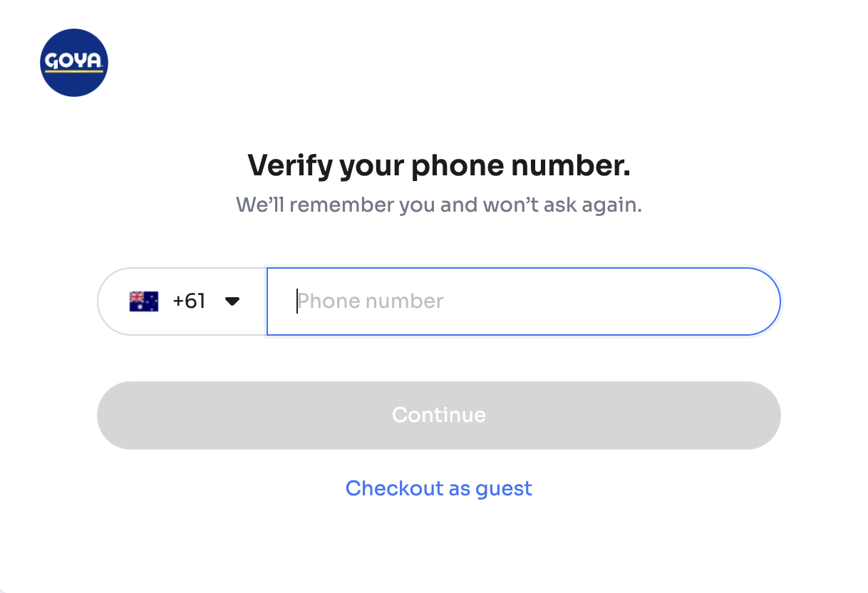Click the Goya logo
The height and width of the screenshot is (593, 868).
pyautogui.click(x=74, y=63)
